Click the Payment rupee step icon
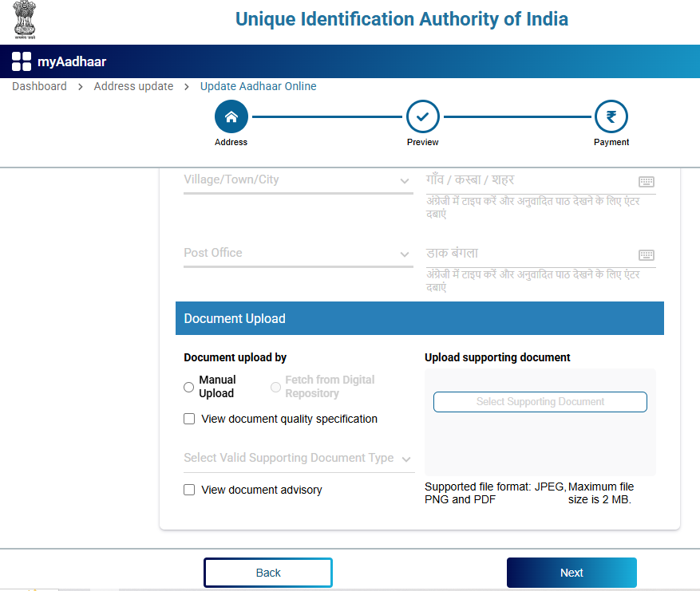The image size is (700, 591). click(x=611, y=116)
